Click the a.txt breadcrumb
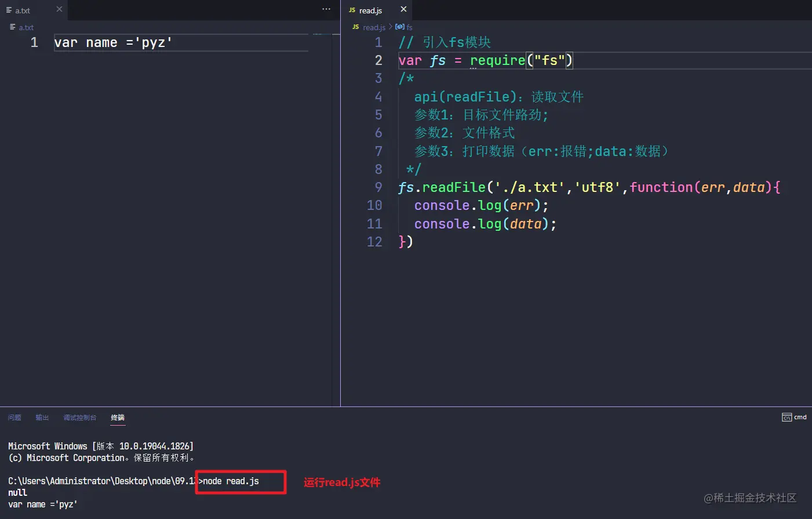The width and height of the screenshot is (812, 519). 26,27
